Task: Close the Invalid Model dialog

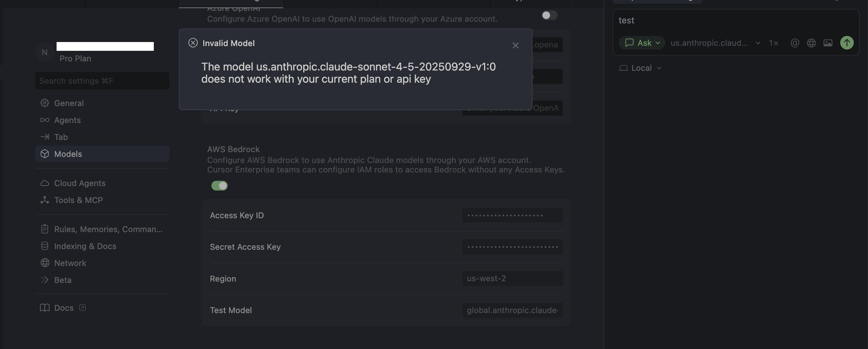Action: click(515, 45)
